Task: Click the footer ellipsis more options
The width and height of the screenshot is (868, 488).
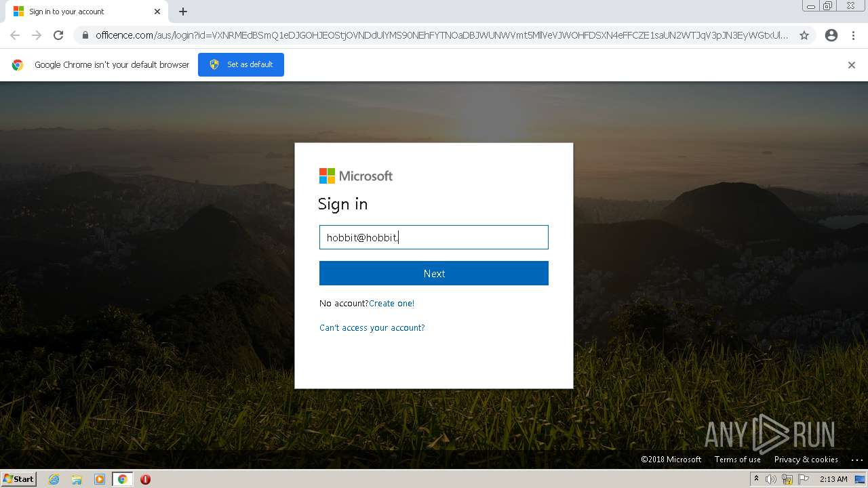Action: tap(857, 460)
